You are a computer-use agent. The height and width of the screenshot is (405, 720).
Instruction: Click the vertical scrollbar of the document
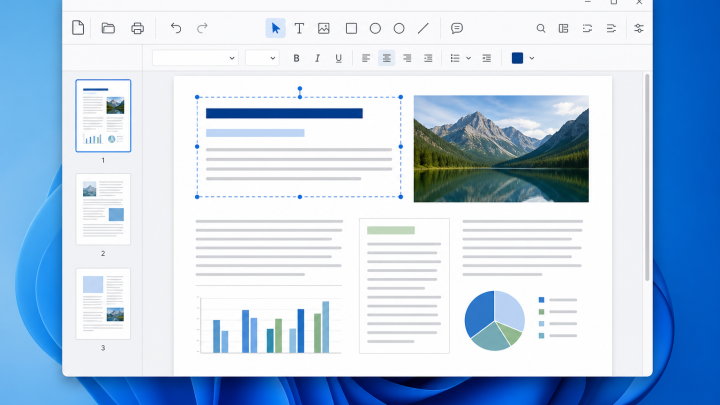(647, 177)
